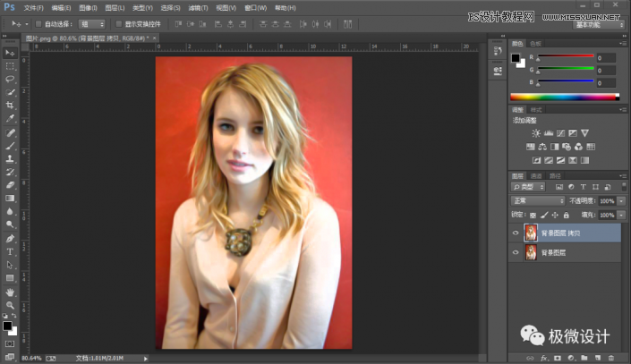The image size is (631, 364).
Task: Click the delete layer trash icon
Action: point(612,358)
